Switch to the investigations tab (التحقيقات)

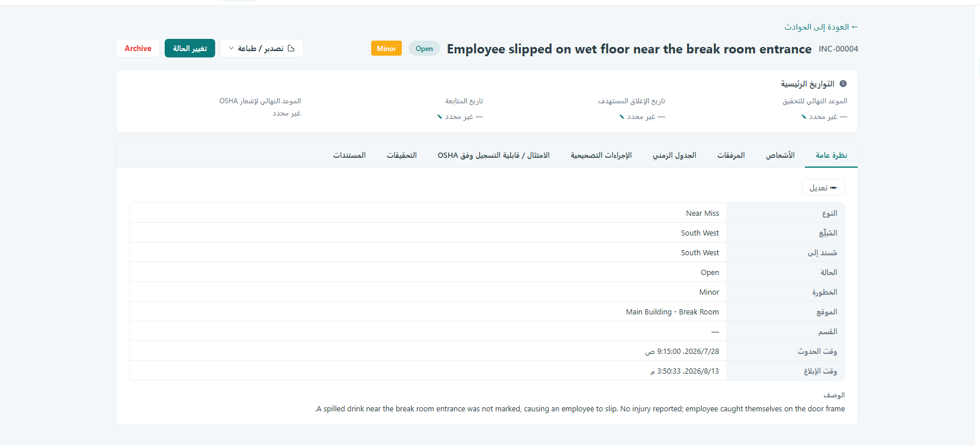click(x=402, y=155)
